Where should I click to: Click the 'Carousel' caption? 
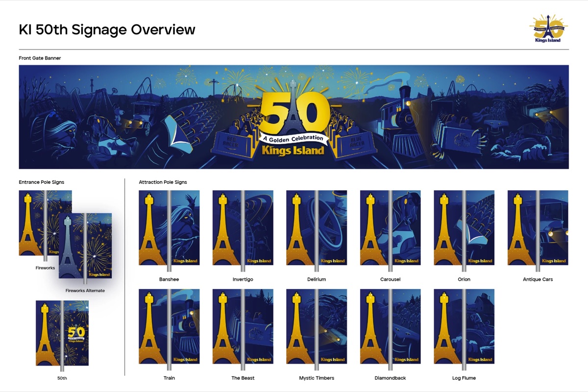pyautogui.click(x=391, y=279)
